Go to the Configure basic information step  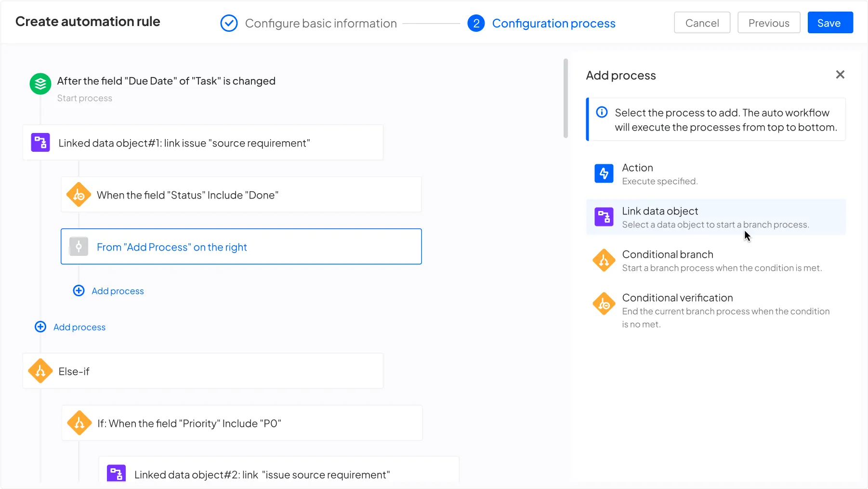320,23
